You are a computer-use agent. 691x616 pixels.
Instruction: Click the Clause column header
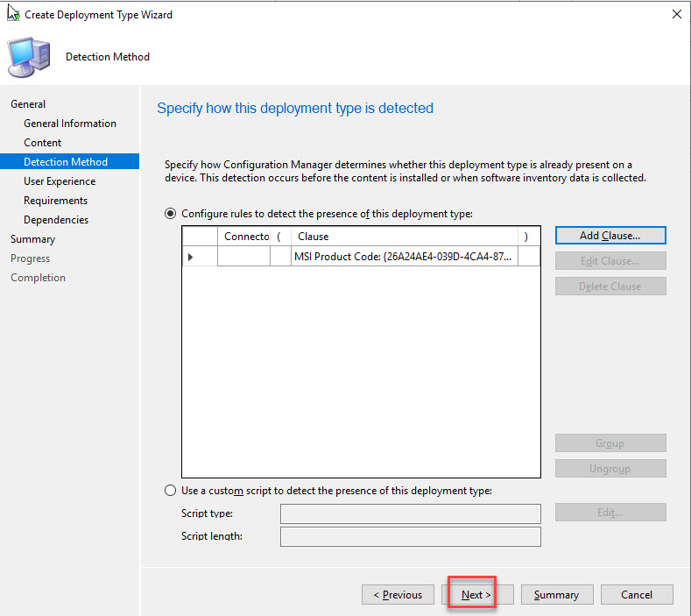coord(404,237)
